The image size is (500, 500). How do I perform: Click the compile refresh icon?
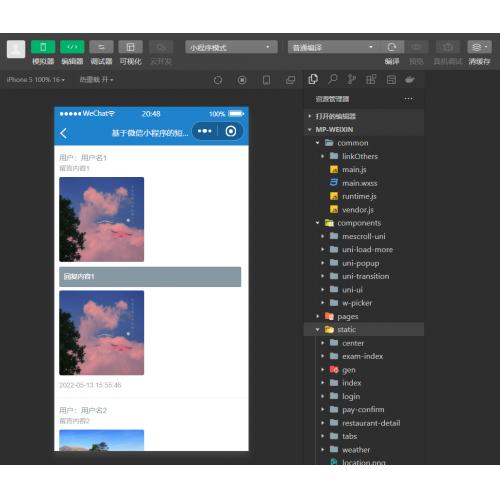point(392,47)
